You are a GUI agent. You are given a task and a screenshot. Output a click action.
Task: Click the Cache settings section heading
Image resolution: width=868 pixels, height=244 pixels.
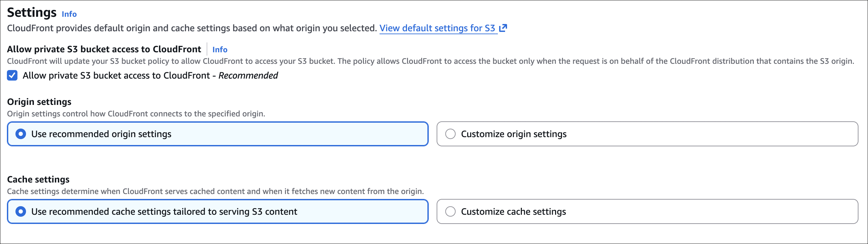point(38,179)
